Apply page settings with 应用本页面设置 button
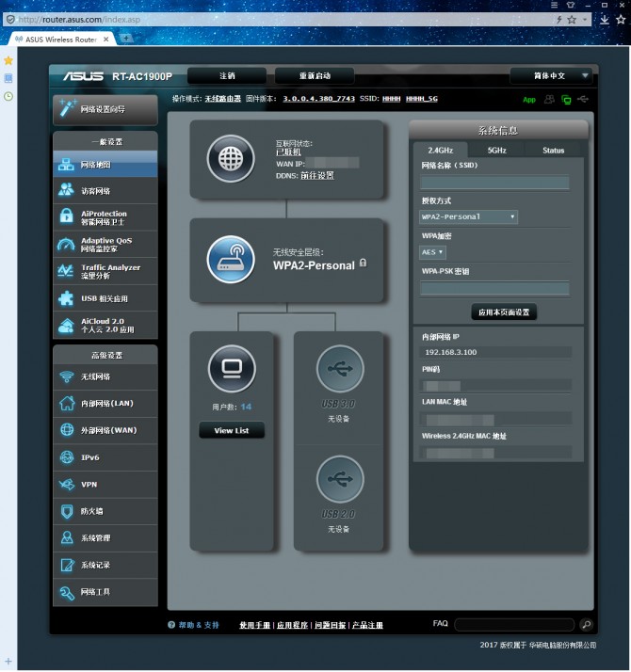The height and width of the screenshot is (672, 631). click(504, 312)
